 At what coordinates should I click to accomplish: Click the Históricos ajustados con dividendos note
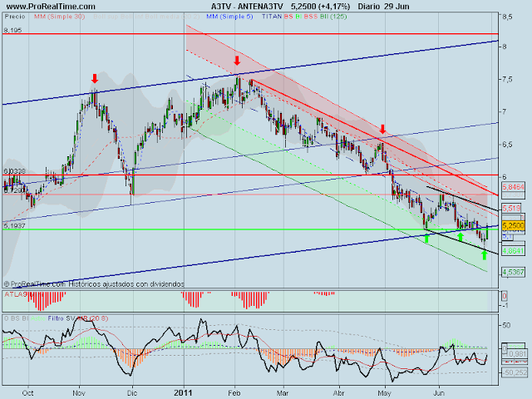tap(126, 284)
